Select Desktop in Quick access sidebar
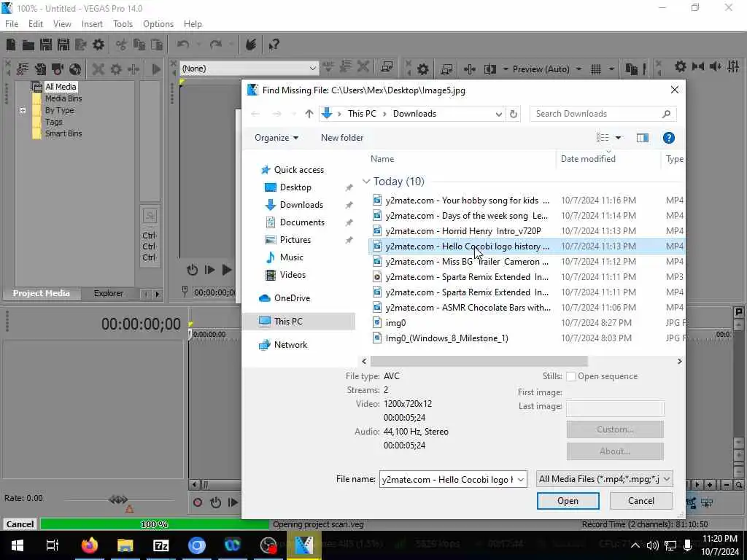The image size is (747, 560). click(x=295, y=187)
